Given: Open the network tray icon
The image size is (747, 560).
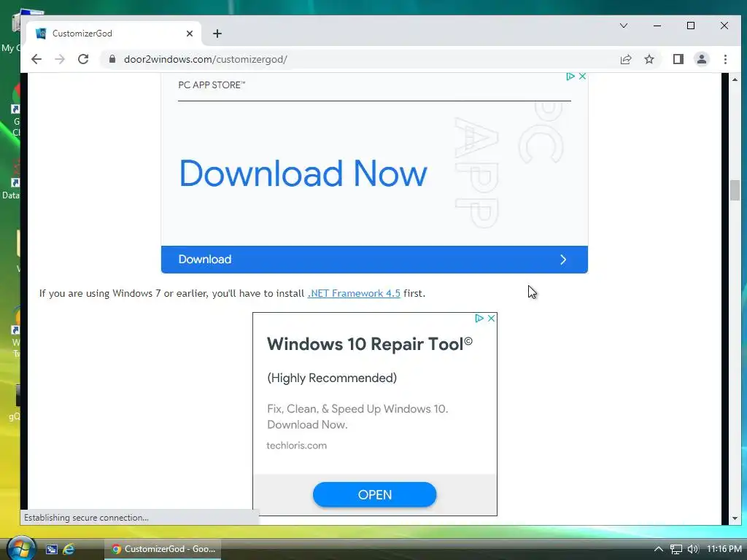Looking at the screenshot, I should point(676,549).
